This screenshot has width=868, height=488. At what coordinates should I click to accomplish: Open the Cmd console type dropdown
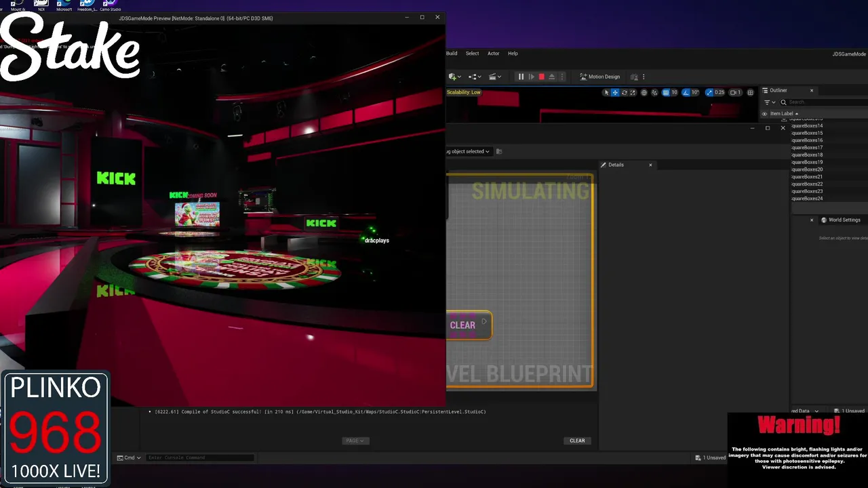129,457
